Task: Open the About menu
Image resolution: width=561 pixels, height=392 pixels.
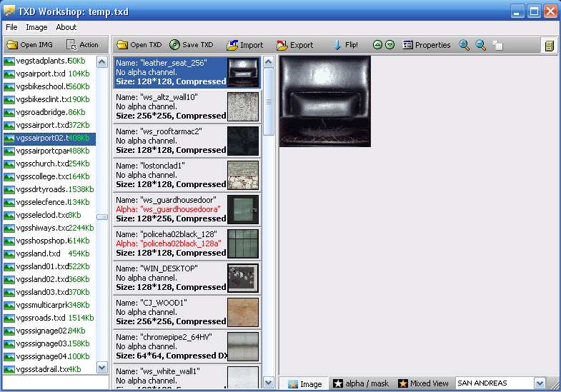Action: tap(66, 27)
